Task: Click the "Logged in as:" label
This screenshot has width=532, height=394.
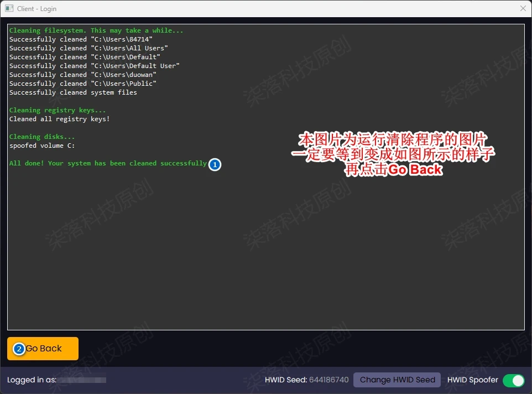Action: pyautogui.click(x=32, y=380)
